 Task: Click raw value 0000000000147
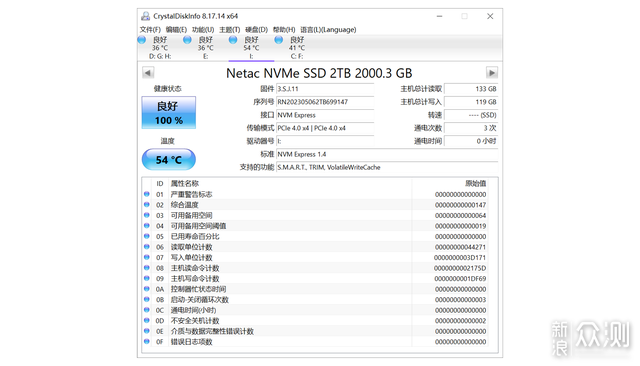tap(460, 205)
